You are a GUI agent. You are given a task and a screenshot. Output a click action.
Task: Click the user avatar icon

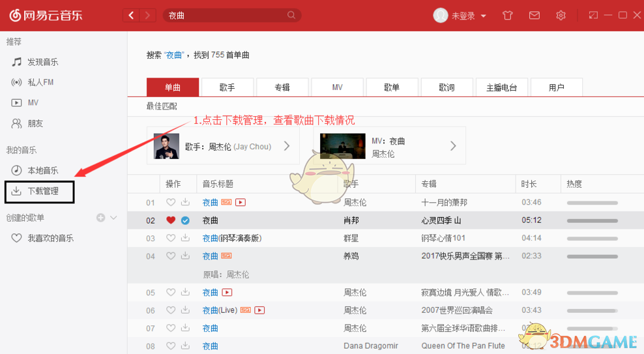pyautogui.click(x=440, y=16)
